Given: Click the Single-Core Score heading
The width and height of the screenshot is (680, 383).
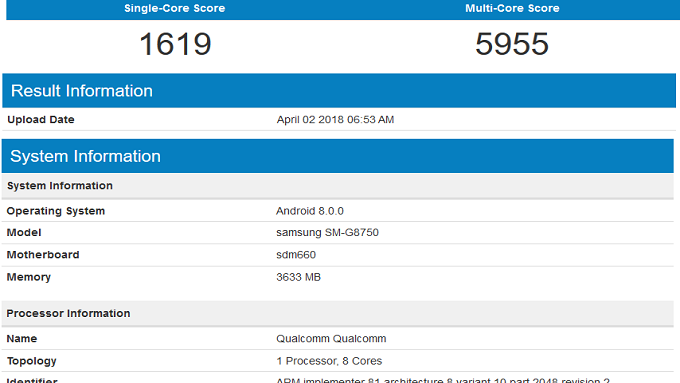Looking at the screenshot, I should [174, 8].
